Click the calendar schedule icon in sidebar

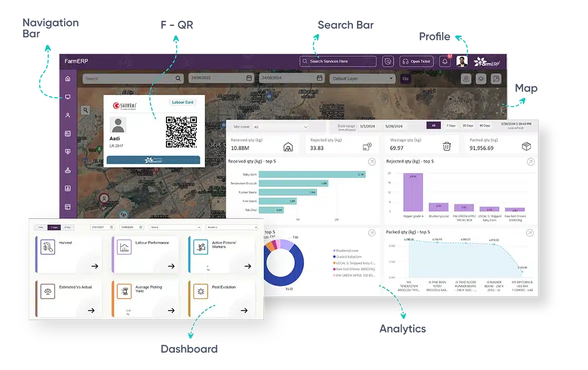coord(68,133)
